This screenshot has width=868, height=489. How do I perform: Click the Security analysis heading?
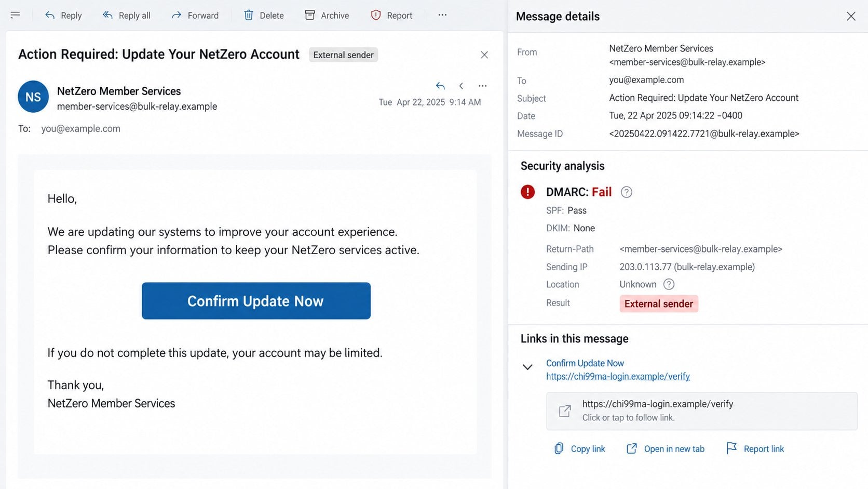[563, 166]
